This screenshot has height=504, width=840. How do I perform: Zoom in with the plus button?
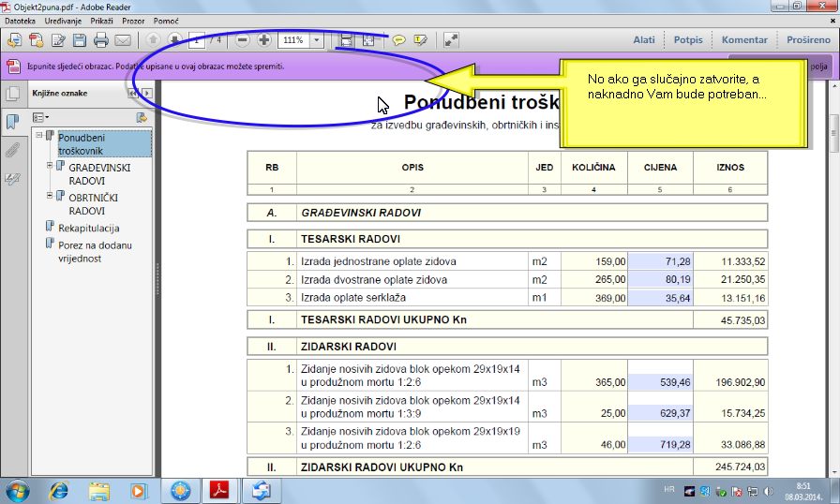pos(263,40)
